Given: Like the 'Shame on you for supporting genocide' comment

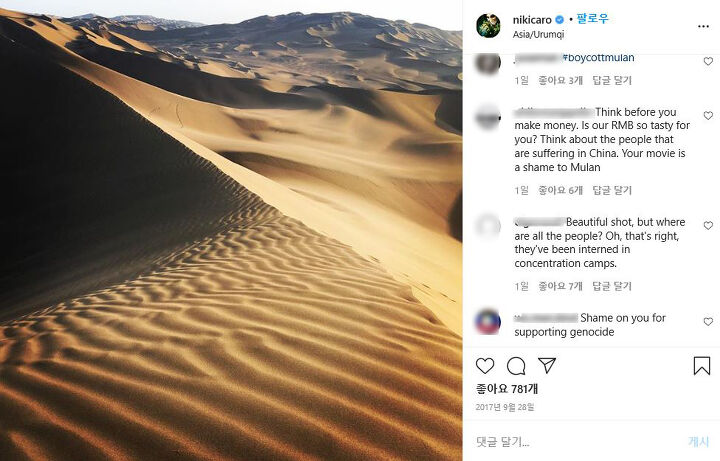Looking at the screenshot, I should pos(708,322).
